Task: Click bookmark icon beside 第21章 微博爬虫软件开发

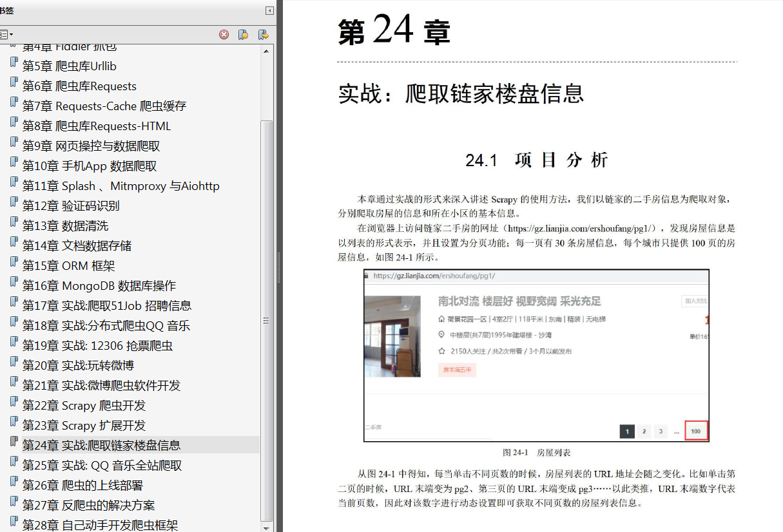Action: tap(14, 383)
